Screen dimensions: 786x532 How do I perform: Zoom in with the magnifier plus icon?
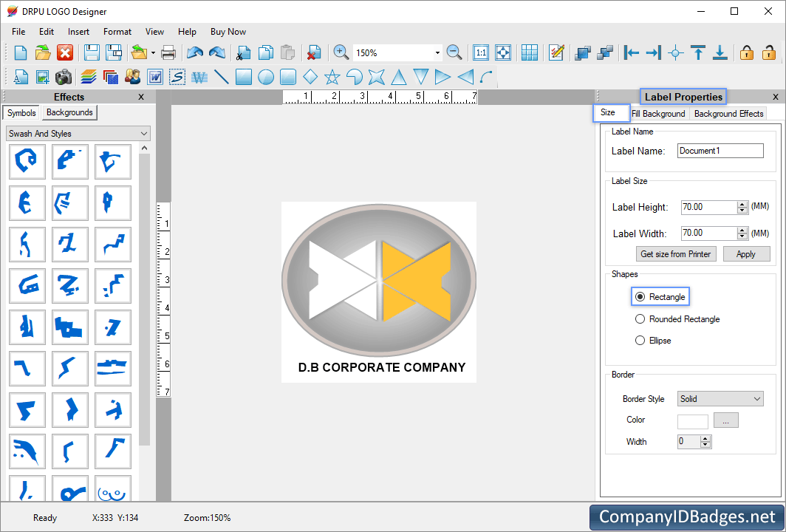click(341, 52)
